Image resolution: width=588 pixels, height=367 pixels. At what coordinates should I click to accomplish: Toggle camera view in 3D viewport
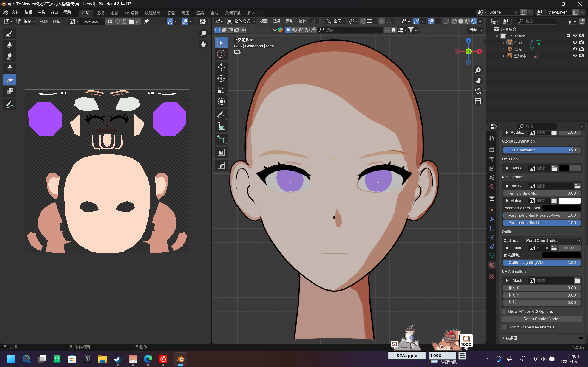coord(478,91)
